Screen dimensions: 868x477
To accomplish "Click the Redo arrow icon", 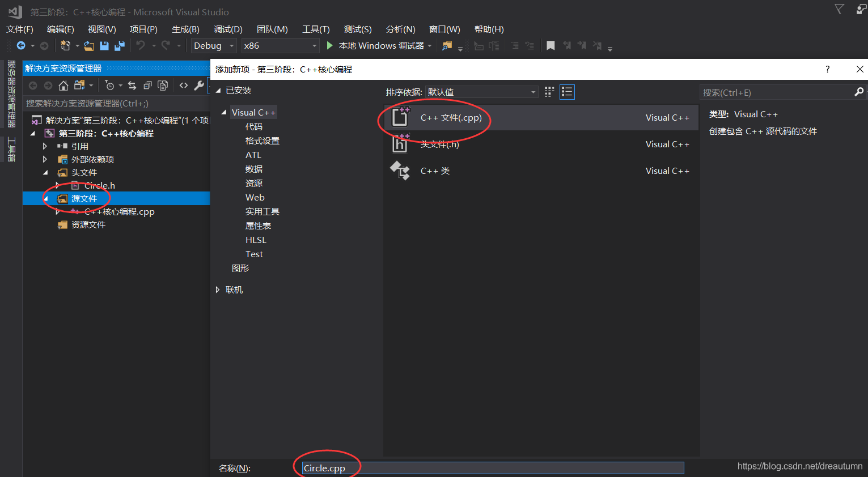I will coord(166,45).
